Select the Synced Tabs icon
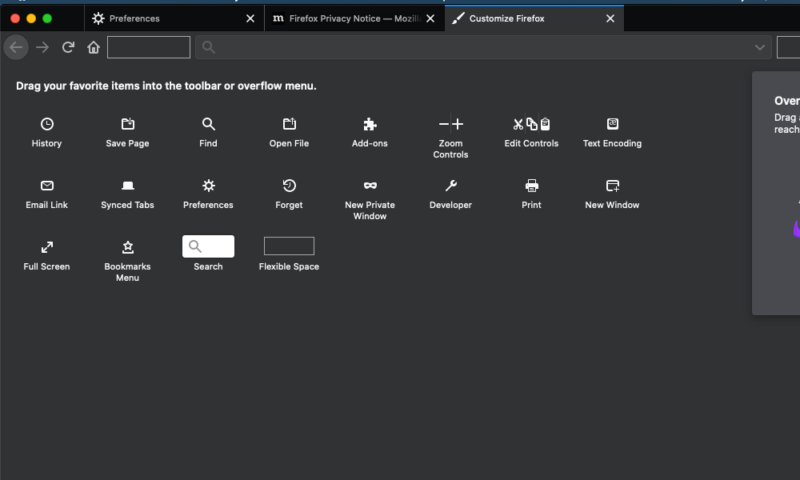Screen dimensions: 800x480 point(128,186)
